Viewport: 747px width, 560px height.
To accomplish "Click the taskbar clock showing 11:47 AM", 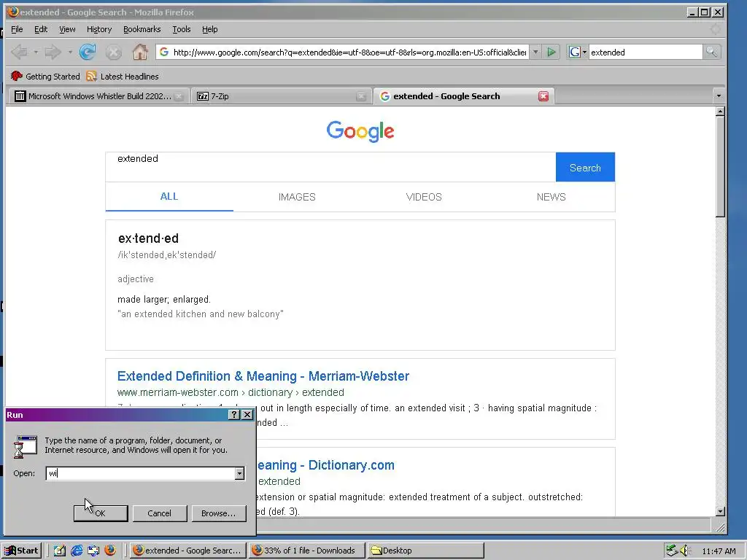I will (719, 551).
